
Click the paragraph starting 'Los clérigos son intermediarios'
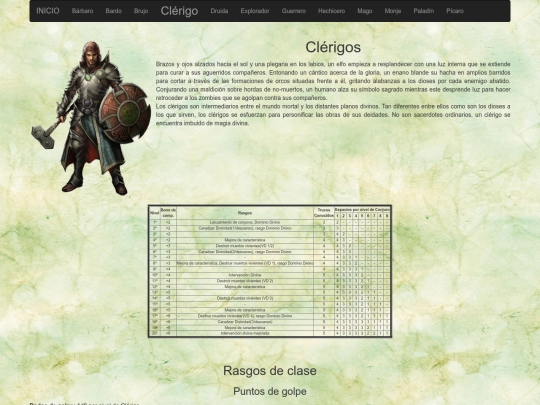point(333,115)
